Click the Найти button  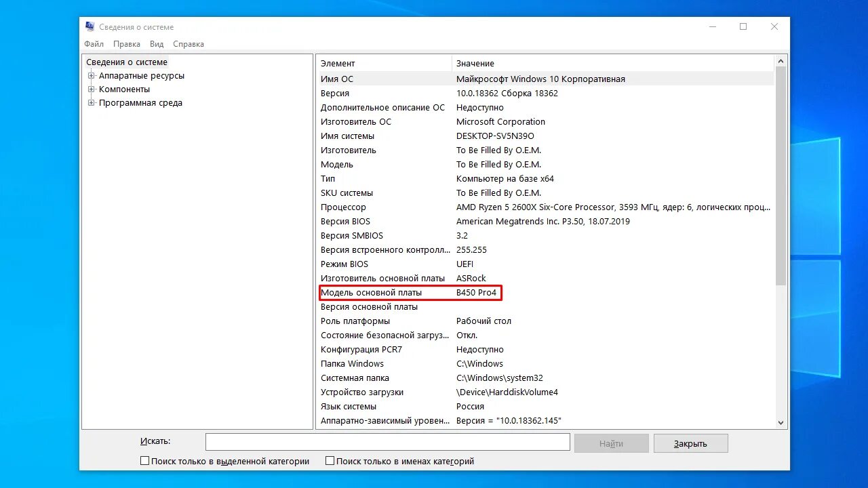(612, 443)
